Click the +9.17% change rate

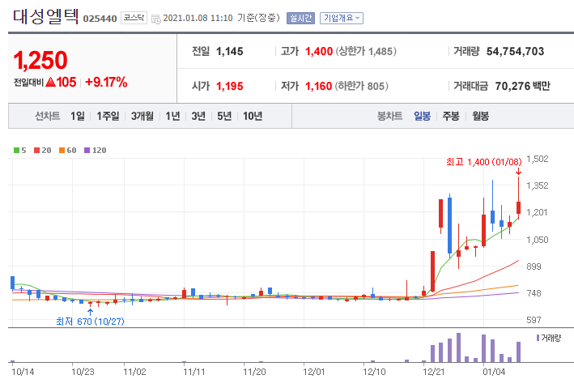pos(106,82)
